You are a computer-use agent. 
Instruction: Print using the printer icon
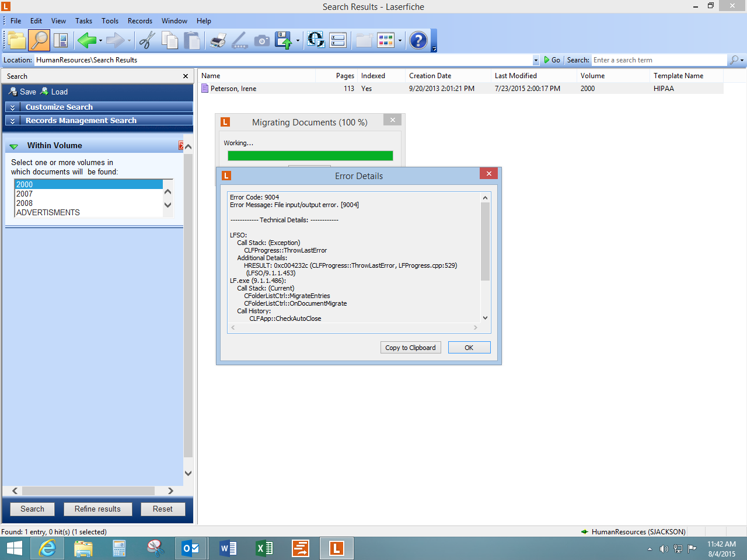coord(218,40)
